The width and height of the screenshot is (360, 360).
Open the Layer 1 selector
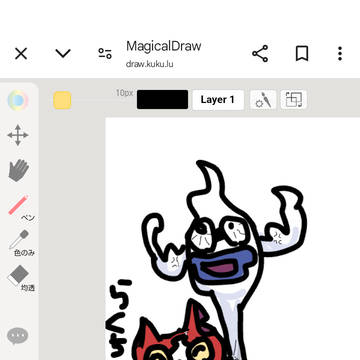point(218,100)
